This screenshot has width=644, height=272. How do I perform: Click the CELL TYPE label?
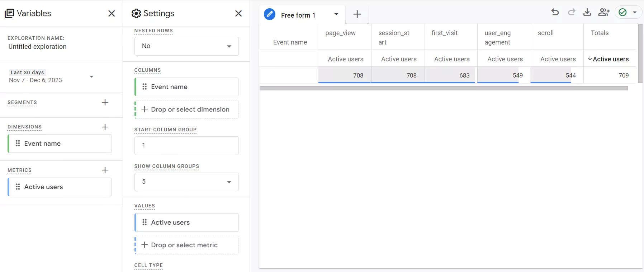[148, 265]
